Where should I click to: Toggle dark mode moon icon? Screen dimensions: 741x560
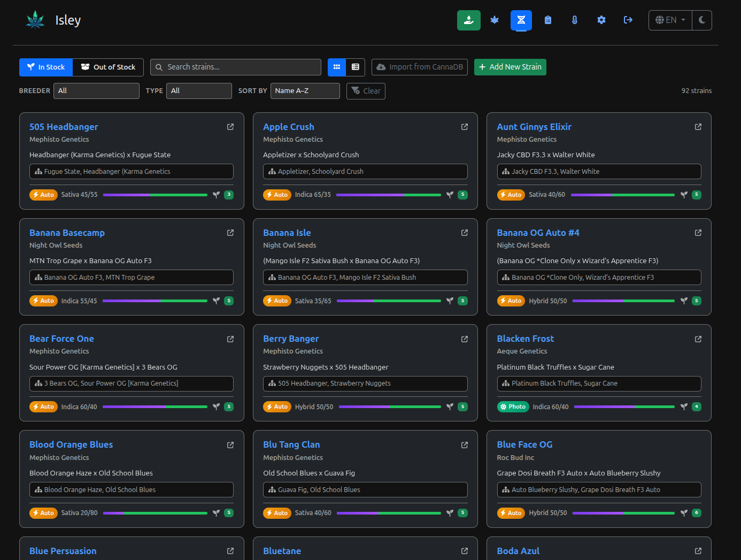[x=702, y=20]
